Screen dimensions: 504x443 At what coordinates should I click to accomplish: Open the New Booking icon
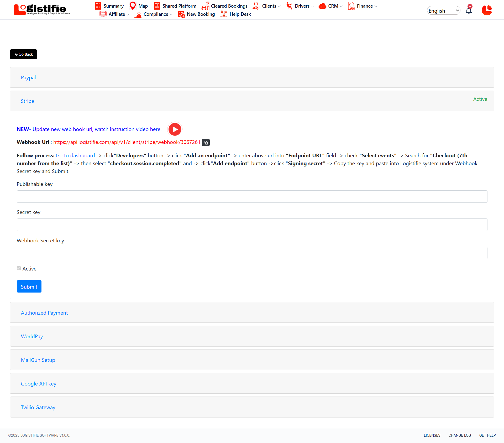(181, 14)
